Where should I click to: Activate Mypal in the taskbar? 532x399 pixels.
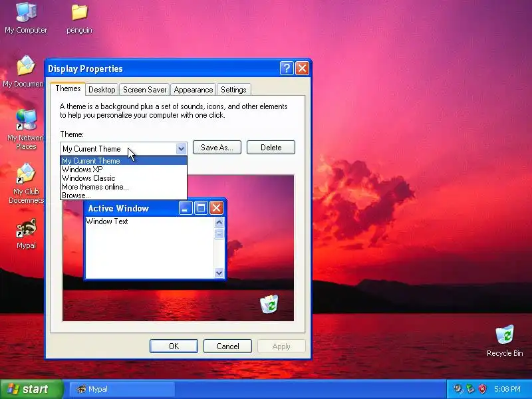(122, 389)
